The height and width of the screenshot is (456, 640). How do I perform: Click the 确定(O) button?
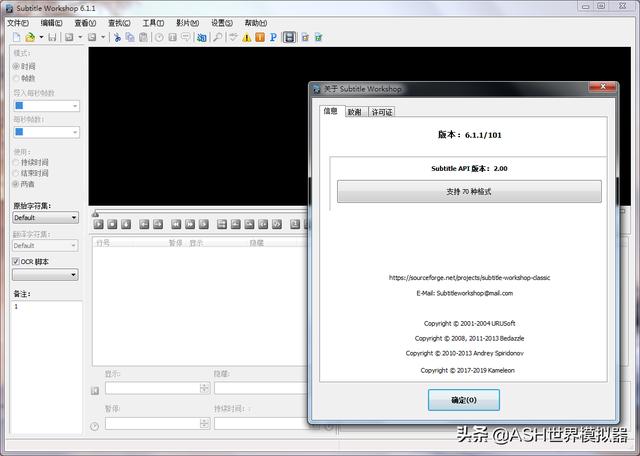[464, 400]
